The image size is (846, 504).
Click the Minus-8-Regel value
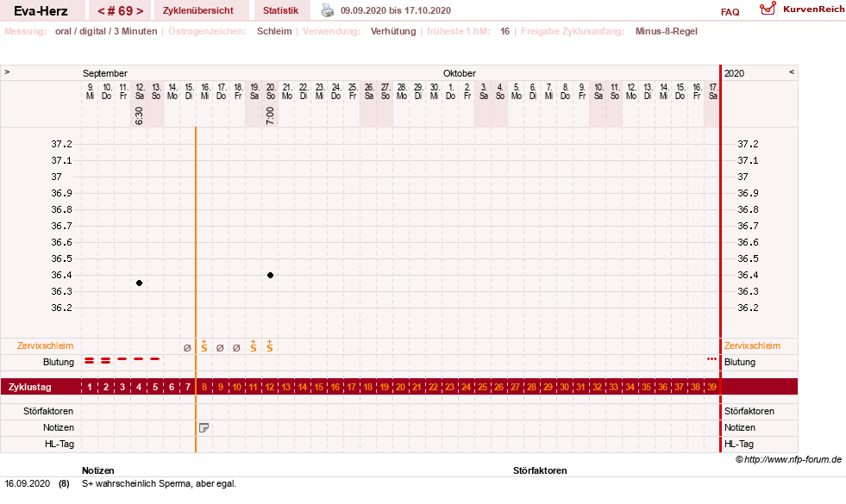(667, 31)
